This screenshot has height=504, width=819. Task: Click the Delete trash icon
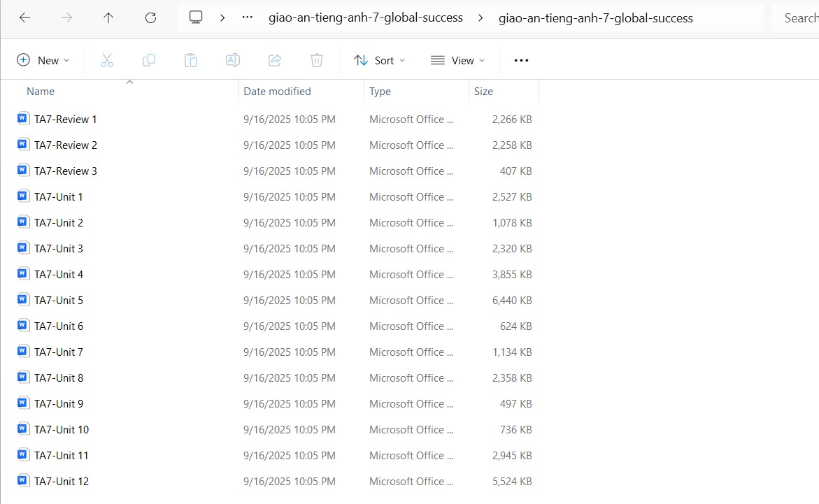pyautogui.click(x=317, y=60)
